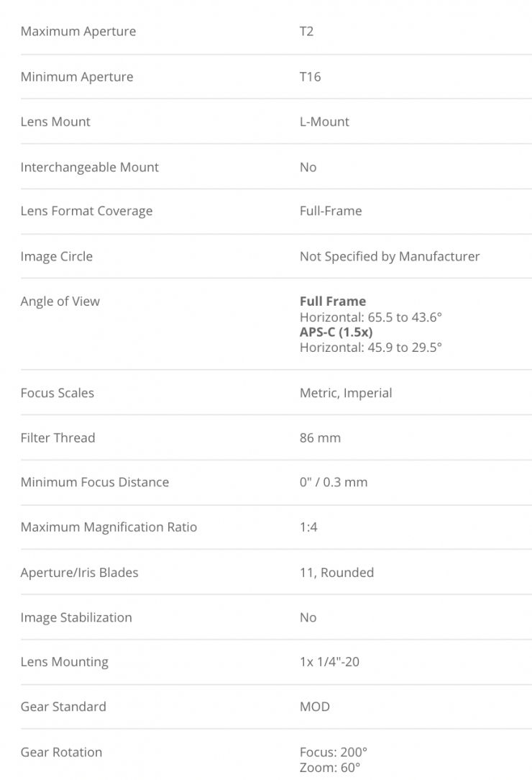Select the Metric, Imperial focus scales value

click(345, 393)
